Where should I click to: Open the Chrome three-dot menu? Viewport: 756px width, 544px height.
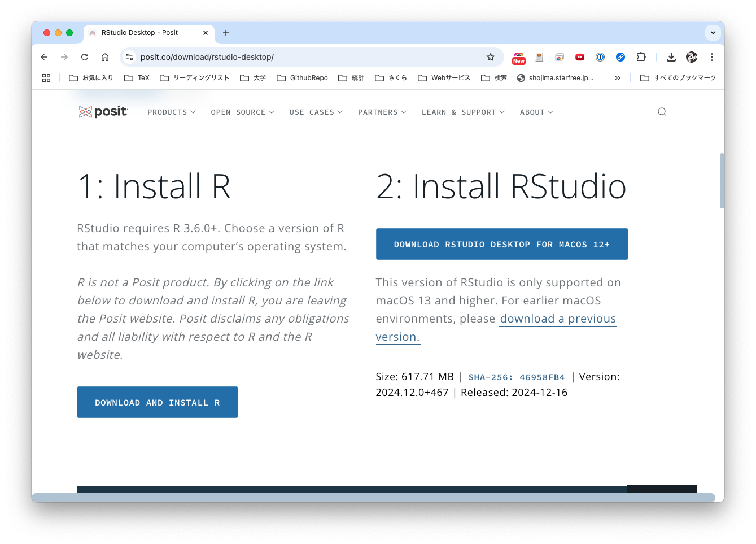(x=711, y=57)
